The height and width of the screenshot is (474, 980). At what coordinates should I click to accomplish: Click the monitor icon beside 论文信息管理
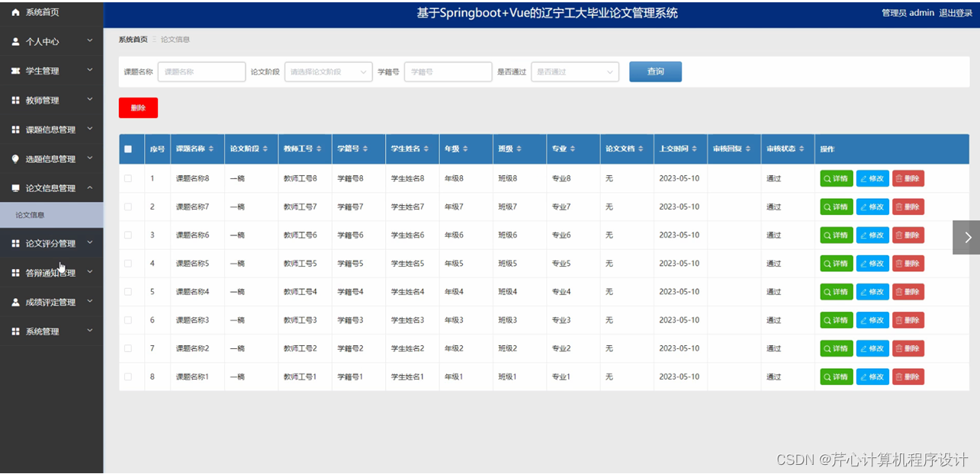[15, 187]
